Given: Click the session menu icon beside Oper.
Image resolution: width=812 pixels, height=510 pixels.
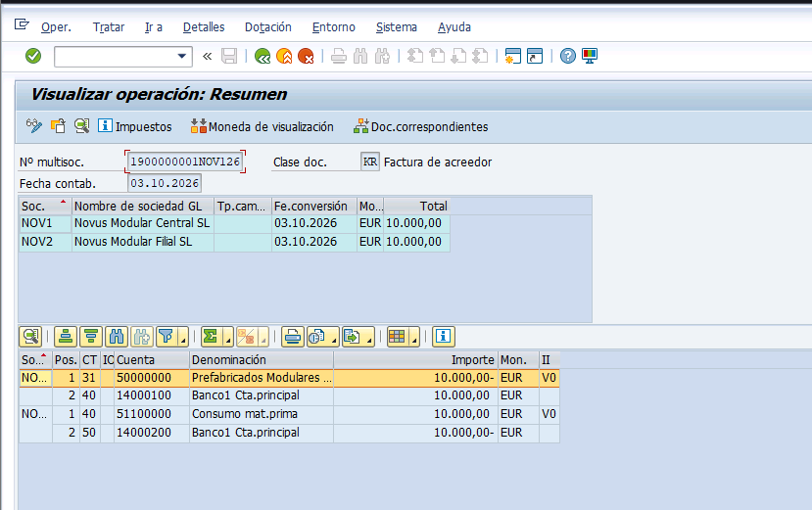Looking at the screenshot, I should [x=22, y=24].
